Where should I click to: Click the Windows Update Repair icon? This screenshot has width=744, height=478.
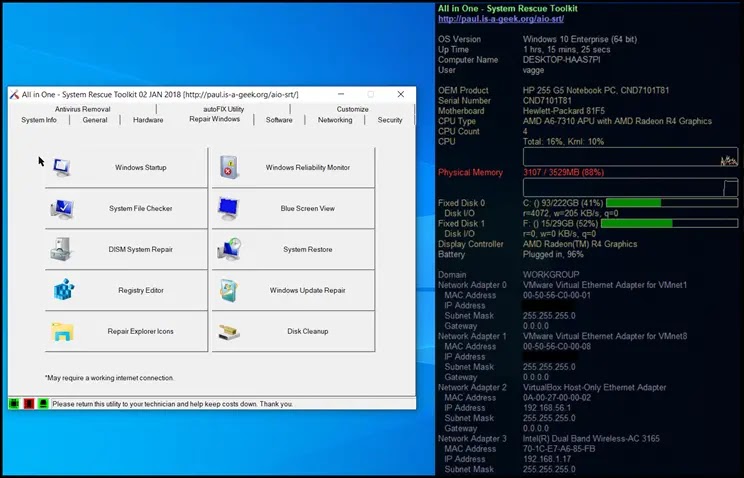229,290
